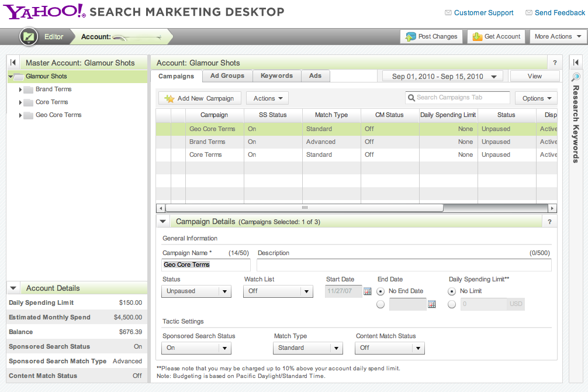588x392 pixels.
Task: Open the Research Keywords magnifier icon
Action: (x=576, y=77)
